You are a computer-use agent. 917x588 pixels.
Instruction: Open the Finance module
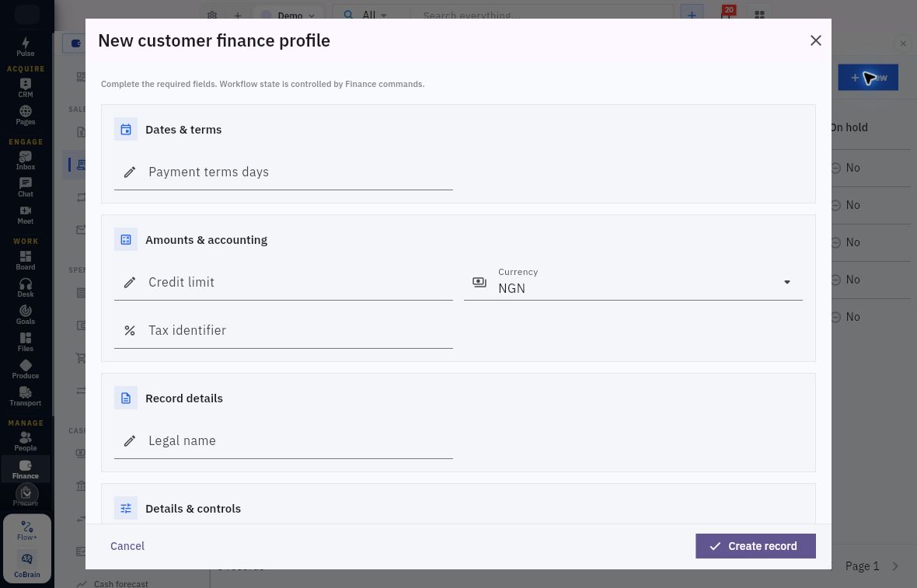25,469
